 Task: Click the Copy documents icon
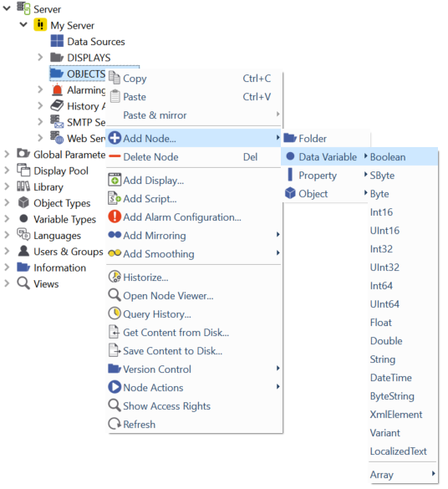[x=115, y=78]
